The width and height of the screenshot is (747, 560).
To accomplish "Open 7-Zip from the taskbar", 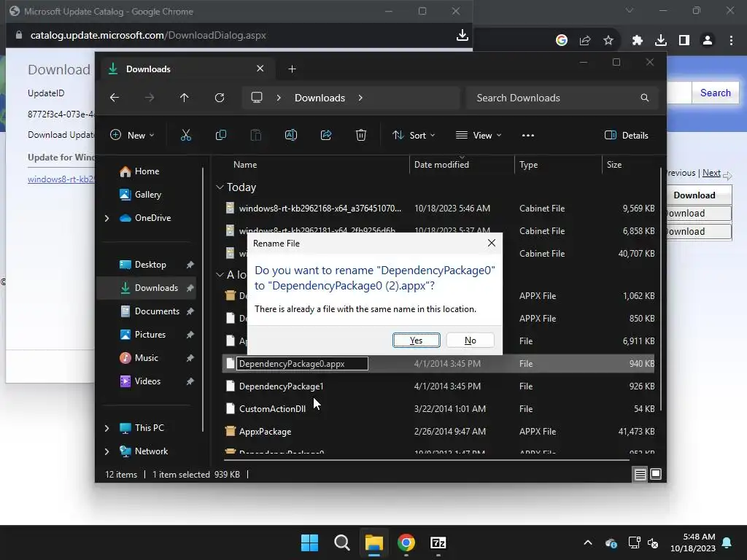I will click(438, 542).
